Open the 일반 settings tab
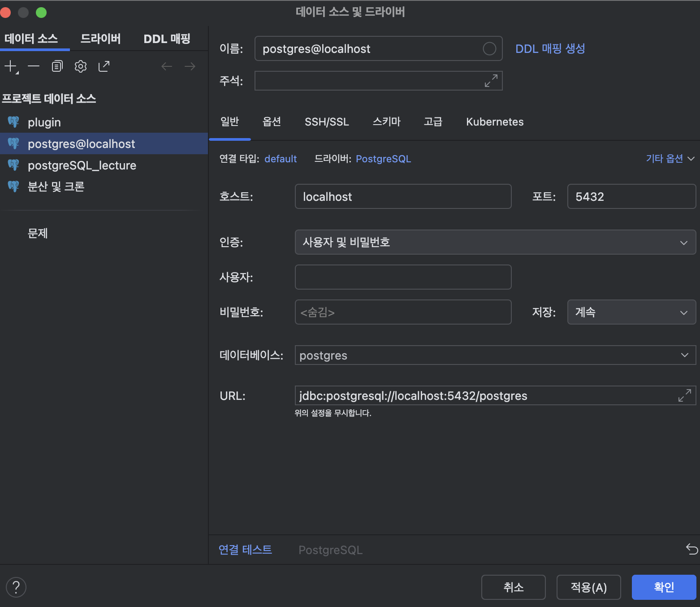The width and height of the screenshot is (700, 607). pyautogui.click(x=230, y=121)
